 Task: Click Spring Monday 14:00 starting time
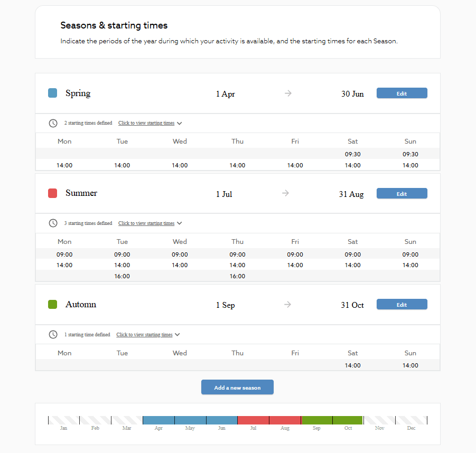point(64,165)
